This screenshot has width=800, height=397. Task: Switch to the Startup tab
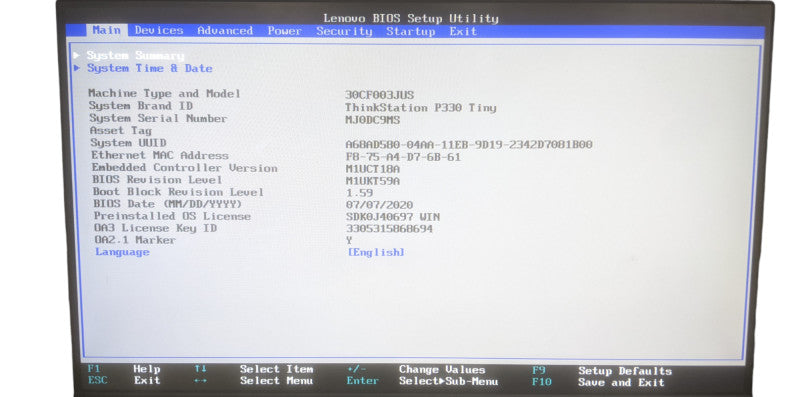pyautogui.click(x=410, y=31)
